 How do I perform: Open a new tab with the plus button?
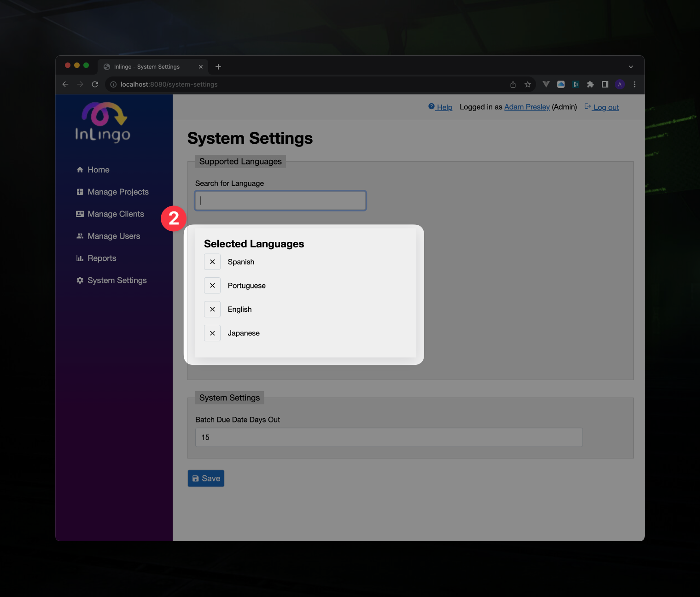coord(218,66)
